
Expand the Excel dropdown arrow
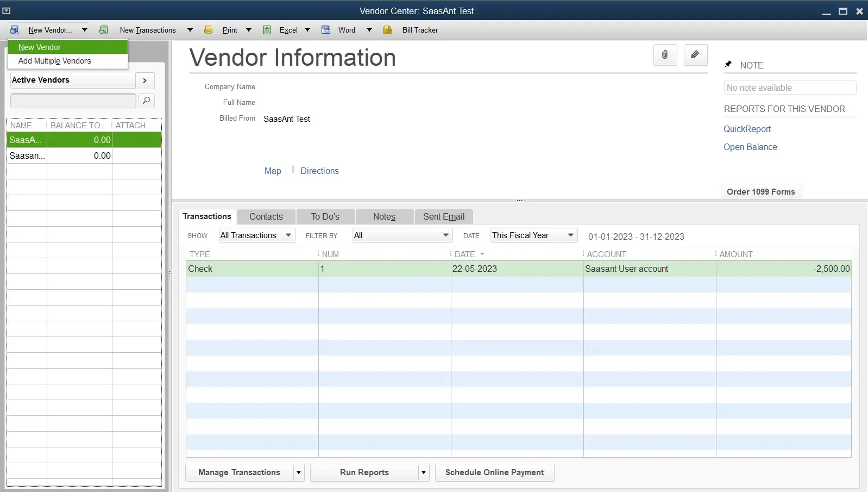(x=307, y=30)
